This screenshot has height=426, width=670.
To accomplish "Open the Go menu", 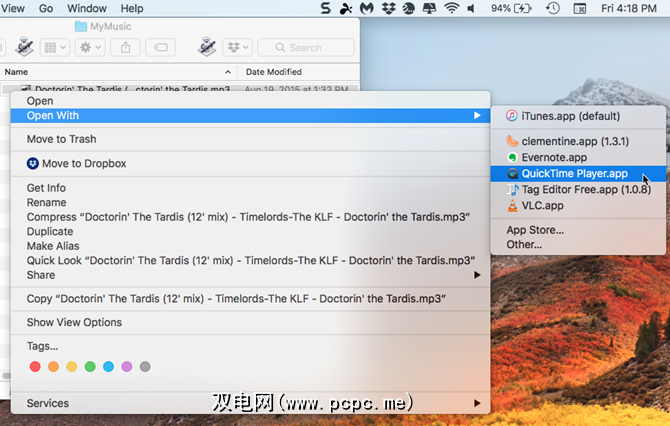I will point(46,8).
